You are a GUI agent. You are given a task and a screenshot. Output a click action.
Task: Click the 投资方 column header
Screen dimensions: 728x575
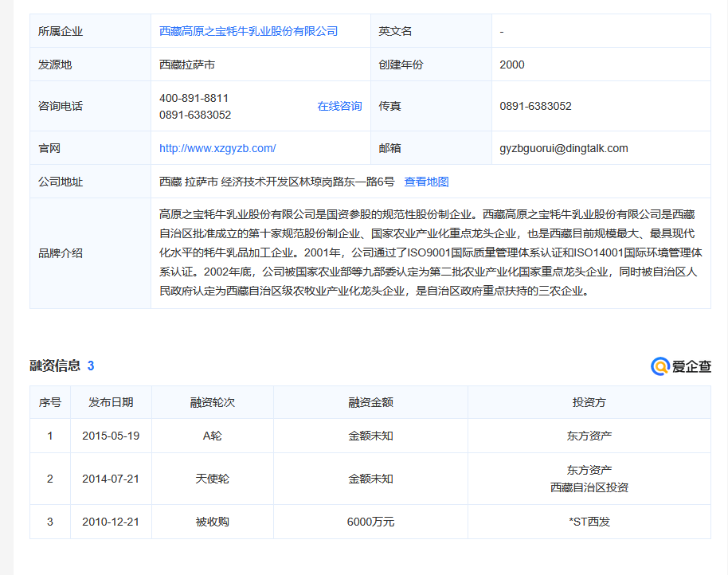pos(589,402)
